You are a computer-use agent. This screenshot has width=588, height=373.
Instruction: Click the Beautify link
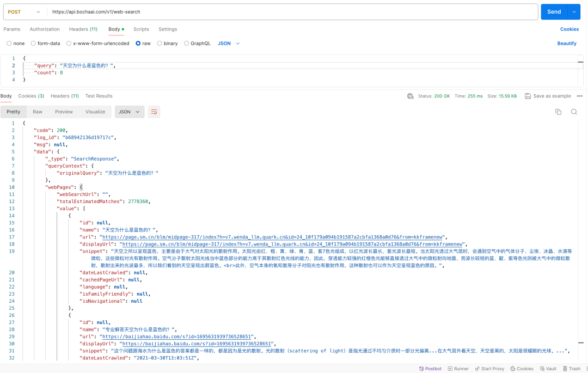(x=567, y=44)
